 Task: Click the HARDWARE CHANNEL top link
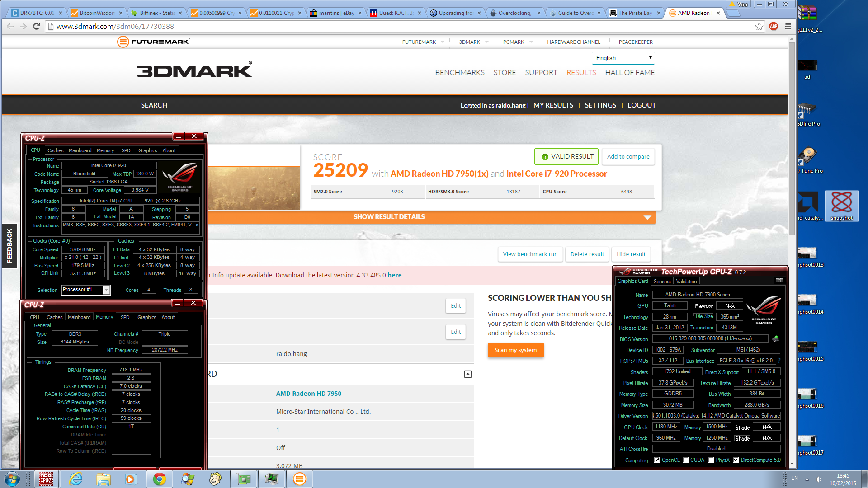coord(573,42)
